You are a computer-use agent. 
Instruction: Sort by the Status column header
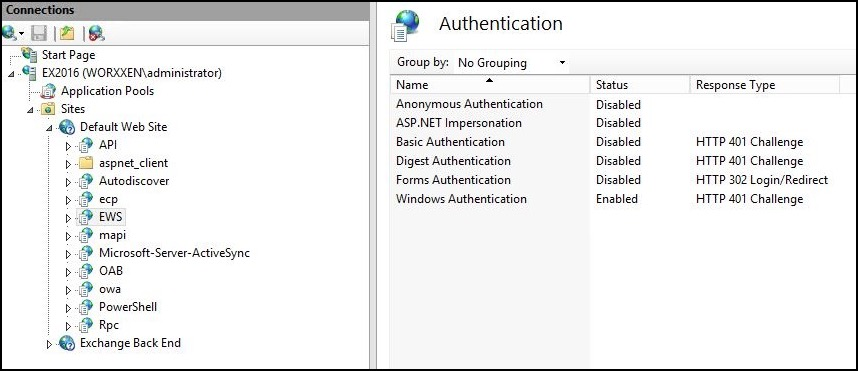click(x=640, y=85)
